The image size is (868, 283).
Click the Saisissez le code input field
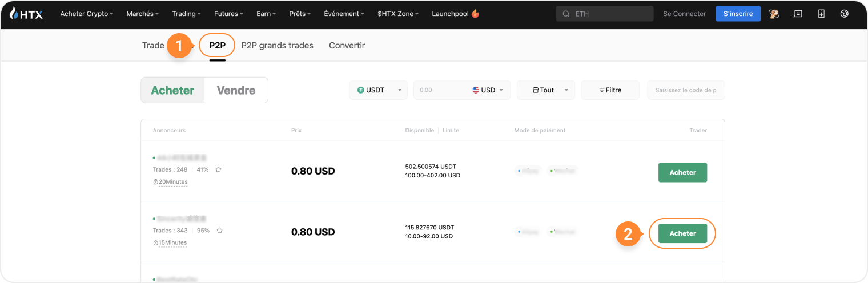[x=686, y=90]
